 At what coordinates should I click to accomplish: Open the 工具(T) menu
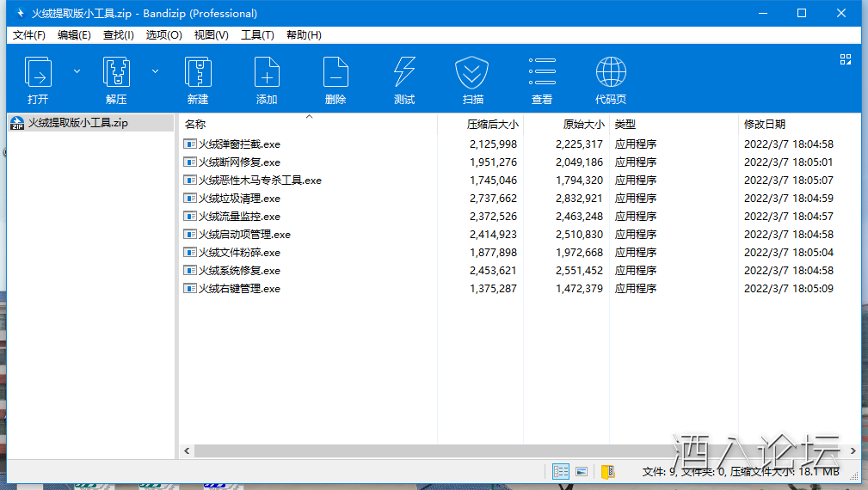(x=257, y=35)
